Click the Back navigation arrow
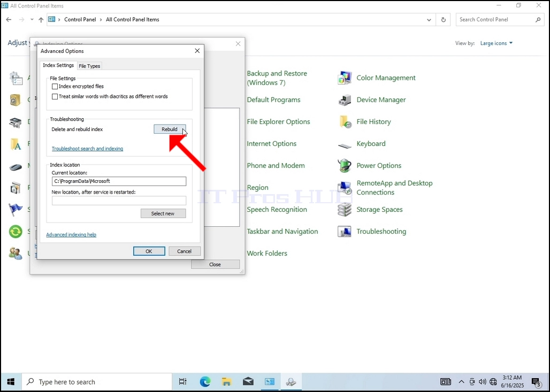Image resolution: width=550 pixels, height=392 pixels. [9, 20]
